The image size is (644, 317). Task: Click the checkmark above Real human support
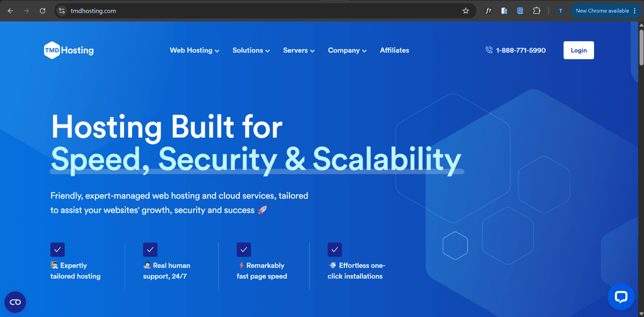pyautogui.click(x=150, y=250)
